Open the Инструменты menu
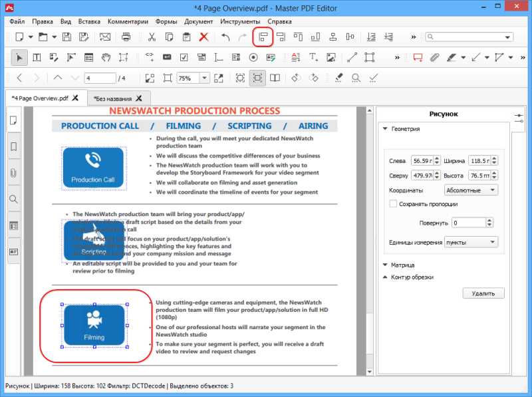 (x=240, y=21)
